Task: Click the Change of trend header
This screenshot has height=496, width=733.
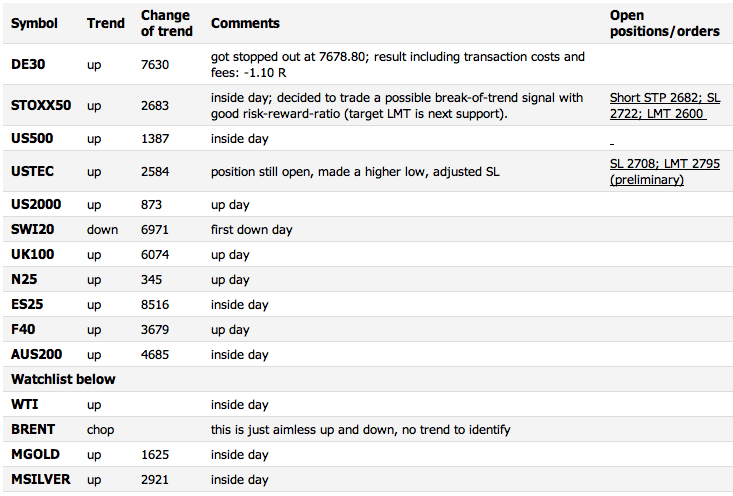Action: click(x=167, y=23)
